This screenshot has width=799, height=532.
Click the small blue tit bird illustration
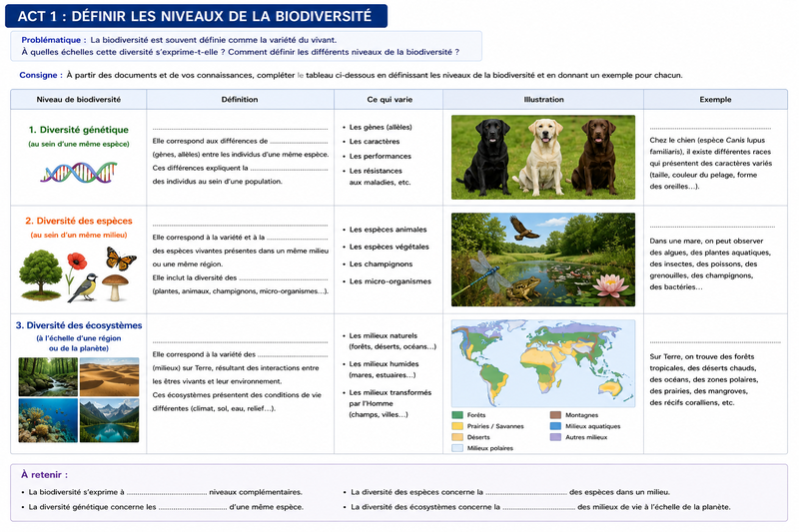click(x=84, y=287)
